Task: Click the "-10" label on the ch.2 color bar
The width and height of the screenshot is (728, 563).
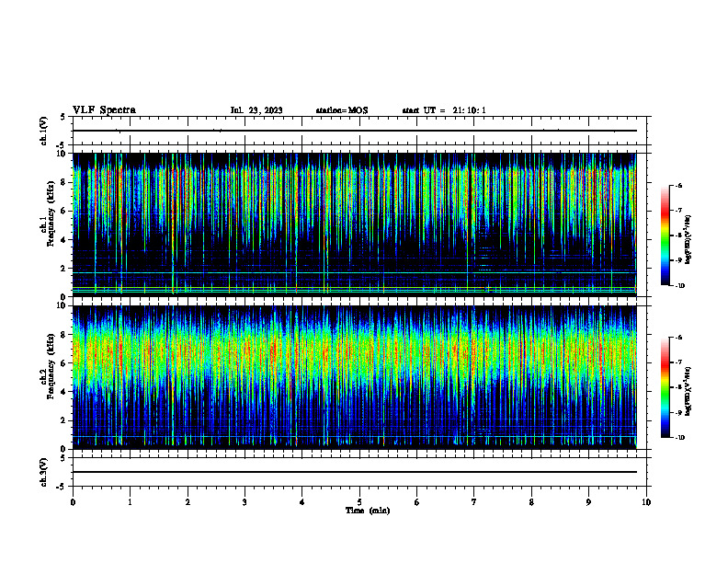Action: coord(679,438)
